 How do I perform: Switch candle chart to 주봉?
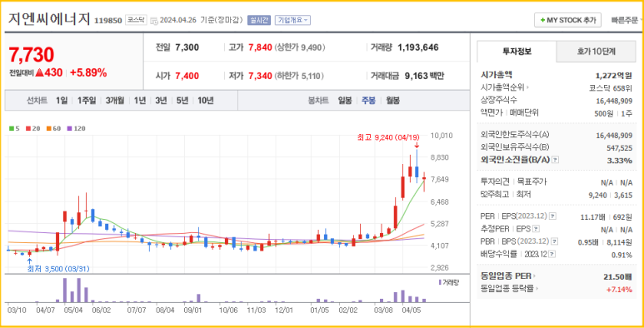point(368,101)
